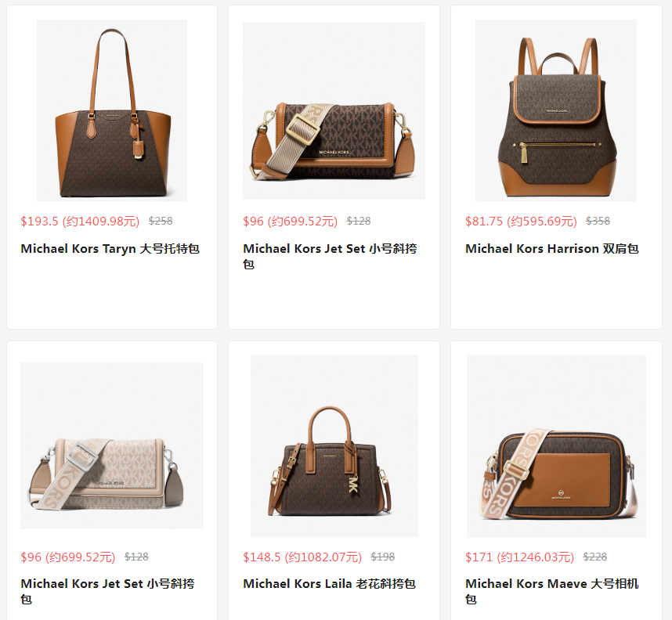Click the brown Jet Set 小号斜挎包 title under $96
Viewport: 672px width, 620px height.
(x=330, y=256)
